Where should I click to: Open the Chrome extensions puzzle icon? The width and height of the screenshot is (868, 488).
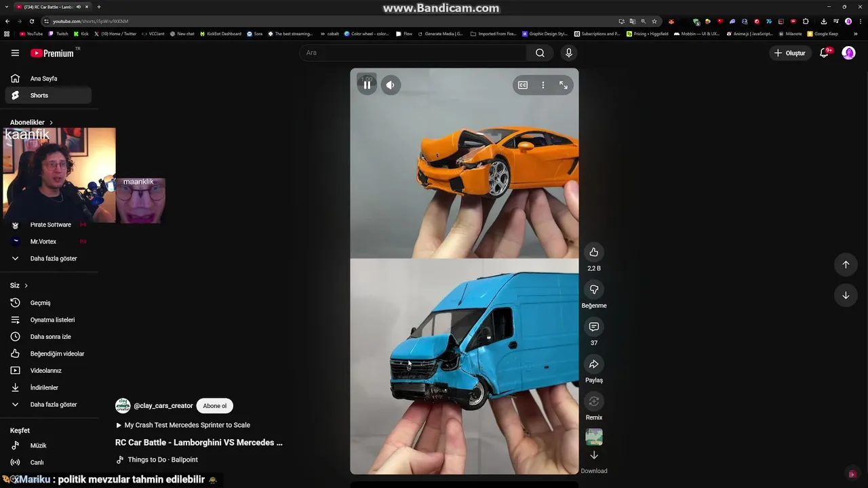806,21
